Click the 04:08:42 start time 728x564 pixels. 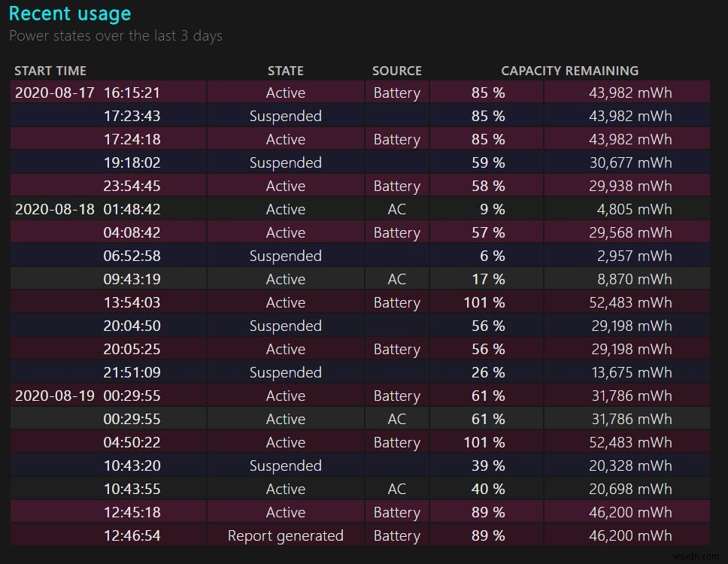[132, 232]
